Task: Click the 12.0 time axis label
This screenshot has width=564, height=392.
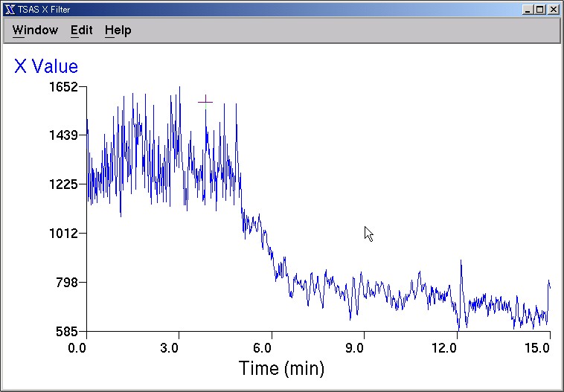Action: (x=445, y=348)
